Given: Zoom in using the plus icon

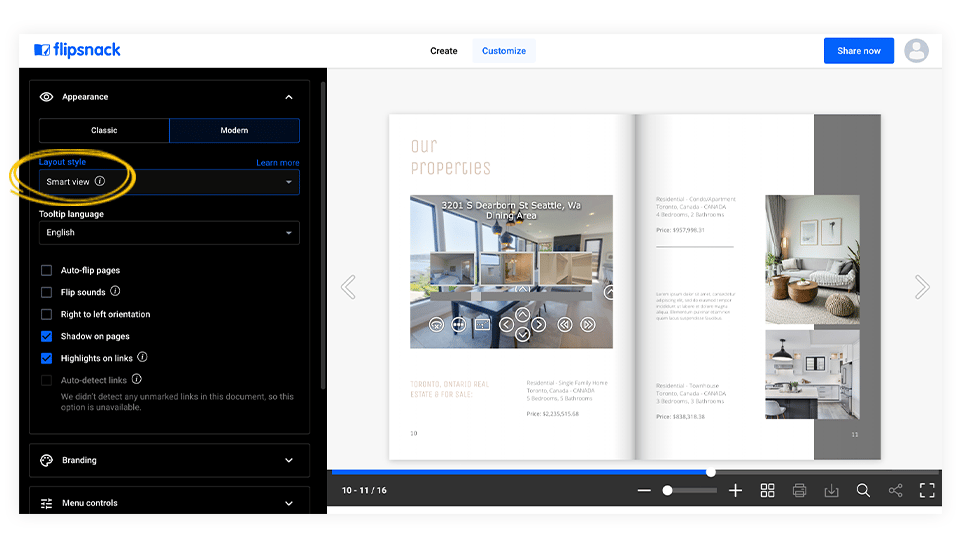Looking at the screenshot, I should click(735, 490).
